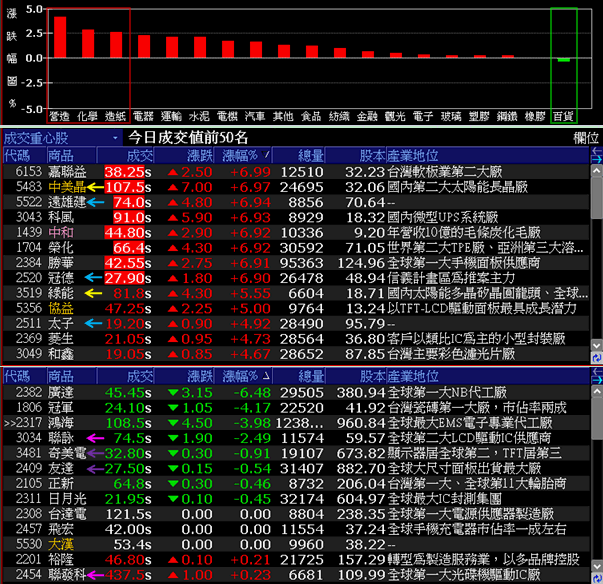Select stock name 裕隆
This screenshot has width=603, height=584.
click(61, 560)
